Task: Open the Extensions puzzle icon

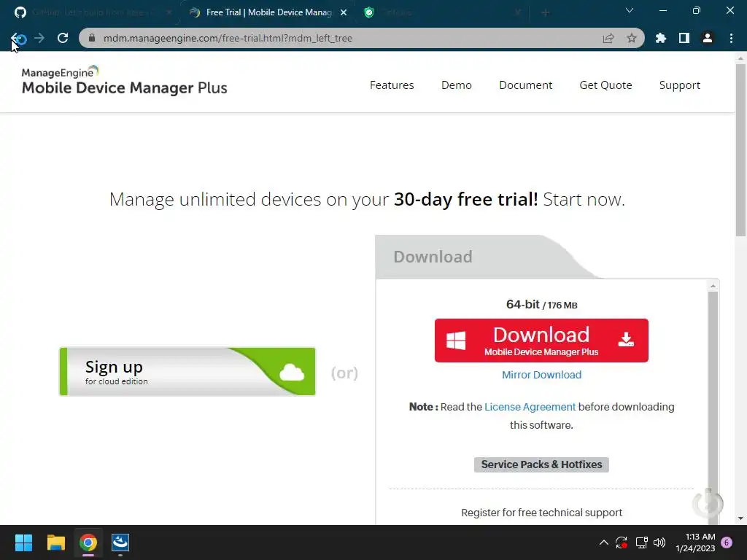Action: tap(661, 38)
